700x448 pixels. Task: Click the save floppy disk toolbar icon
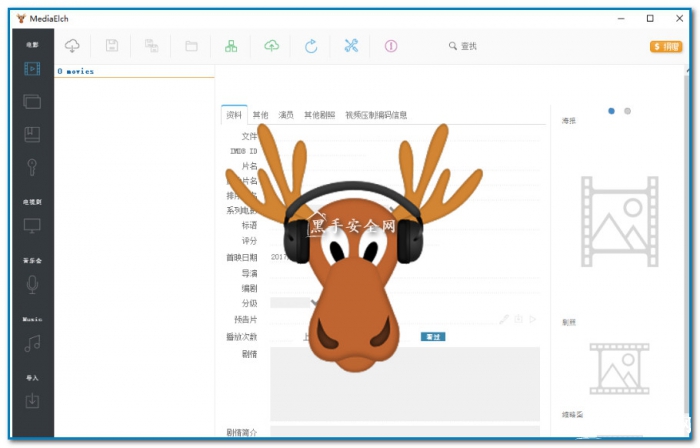click(112, 46)
